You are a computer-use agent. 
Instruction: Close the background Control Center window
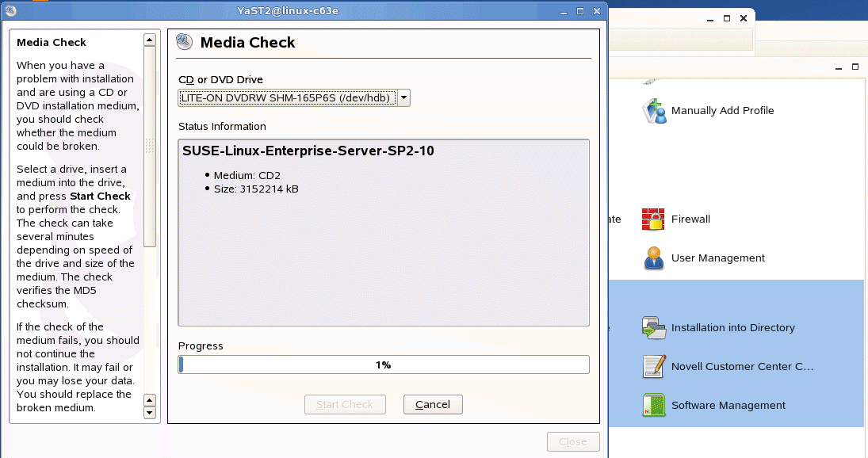(x=744, y=18)
